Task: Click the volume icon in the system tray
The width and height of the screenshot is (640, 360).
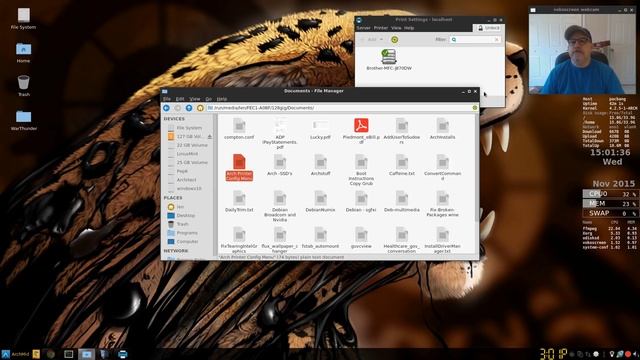Action: pos(636,354)
